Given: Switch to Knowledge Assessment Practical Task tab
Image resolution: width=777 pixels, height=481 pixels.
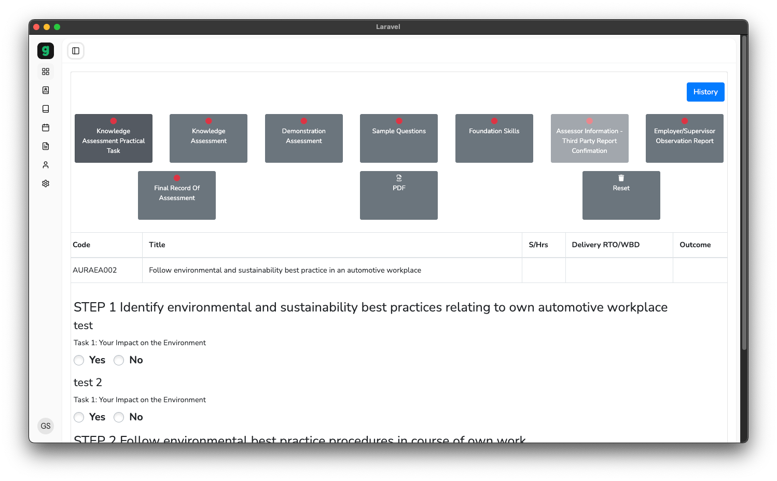Looking at the screenshot, I should (113, 138).
